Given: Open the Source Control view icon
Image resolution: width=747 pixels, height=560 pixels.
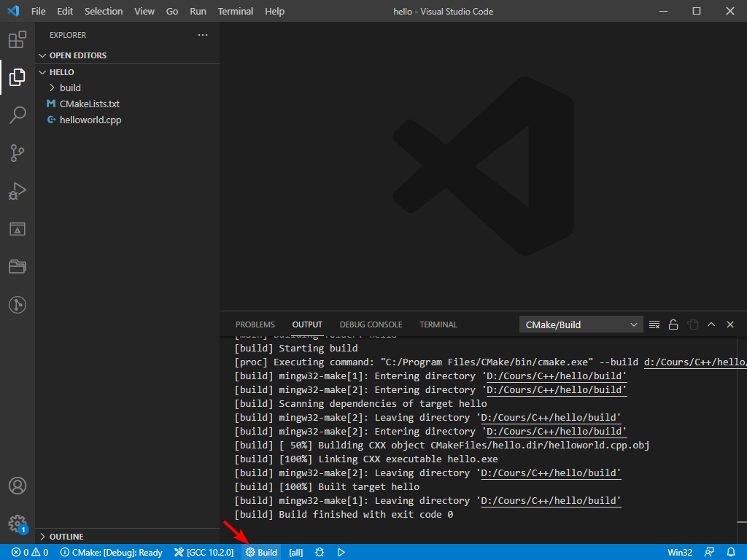Looking at the screenshot, I should (18, 153).
